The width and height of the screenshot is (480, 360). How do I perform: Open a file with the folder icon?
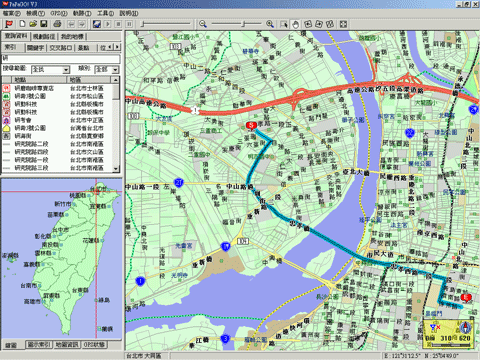[33, 24]
